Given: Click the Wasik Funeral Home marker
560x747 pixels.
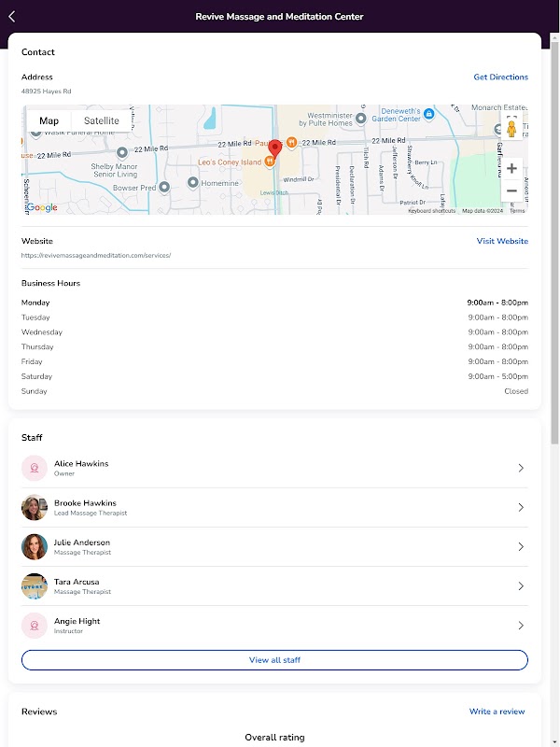Looking at the screenshot, I should point(36,134).
